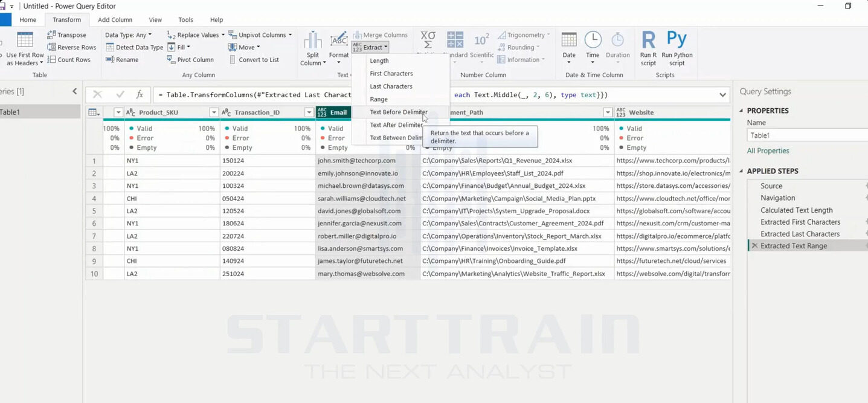Open the Data Type: Any dropdown
This screenshot has height=403, width=868.
[x=128, y=35]
